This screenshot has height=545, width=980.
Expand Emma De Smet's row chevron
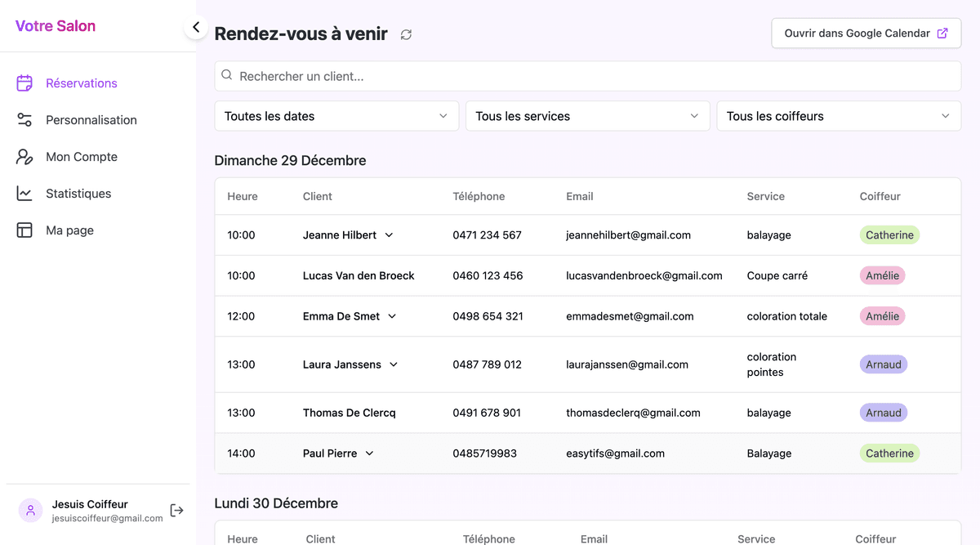(392, 316)
